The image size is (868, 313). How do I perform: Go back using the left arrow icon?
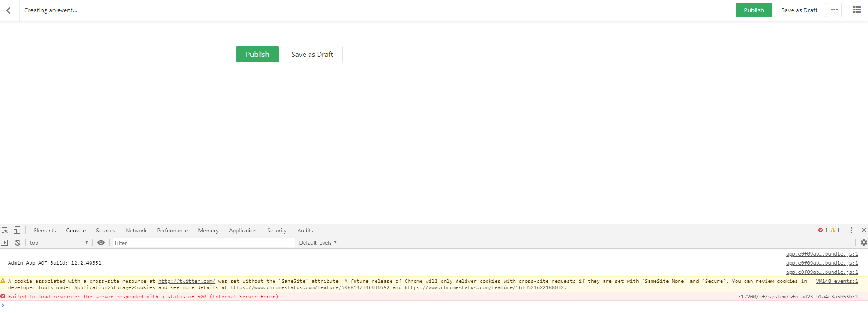click(8, 10)
